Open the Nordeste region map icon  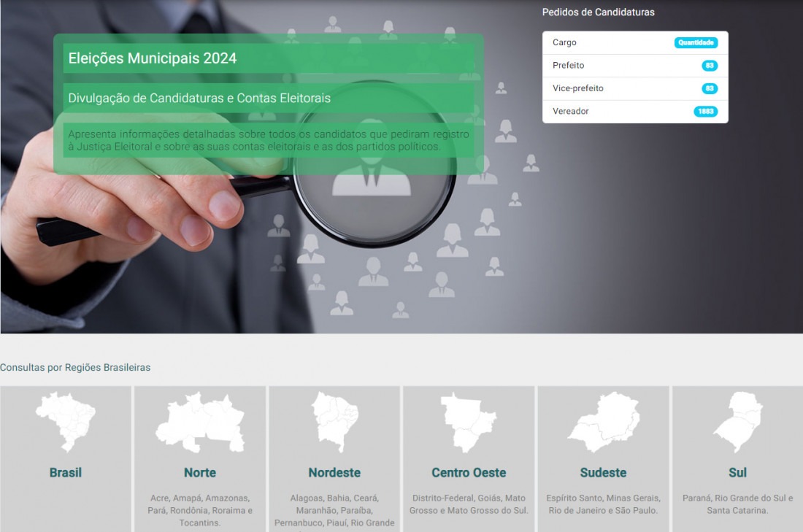(x=334, y=422)
